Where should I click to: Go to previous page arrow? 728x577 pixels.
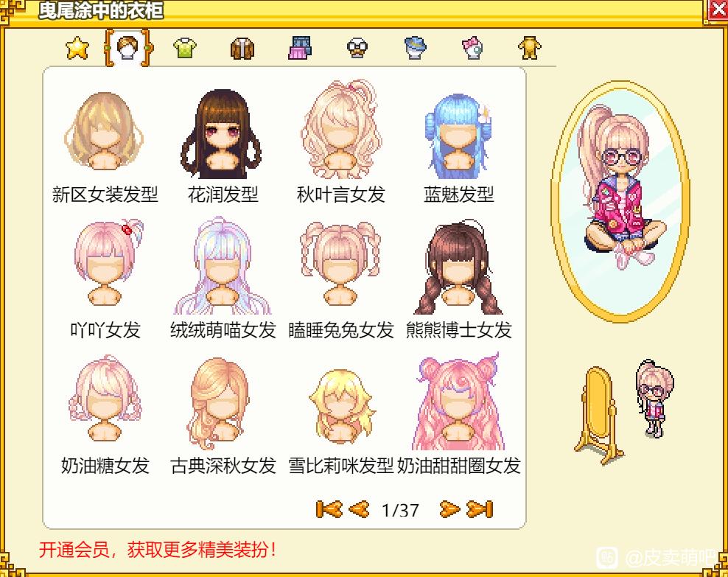(x=359, y=509)
